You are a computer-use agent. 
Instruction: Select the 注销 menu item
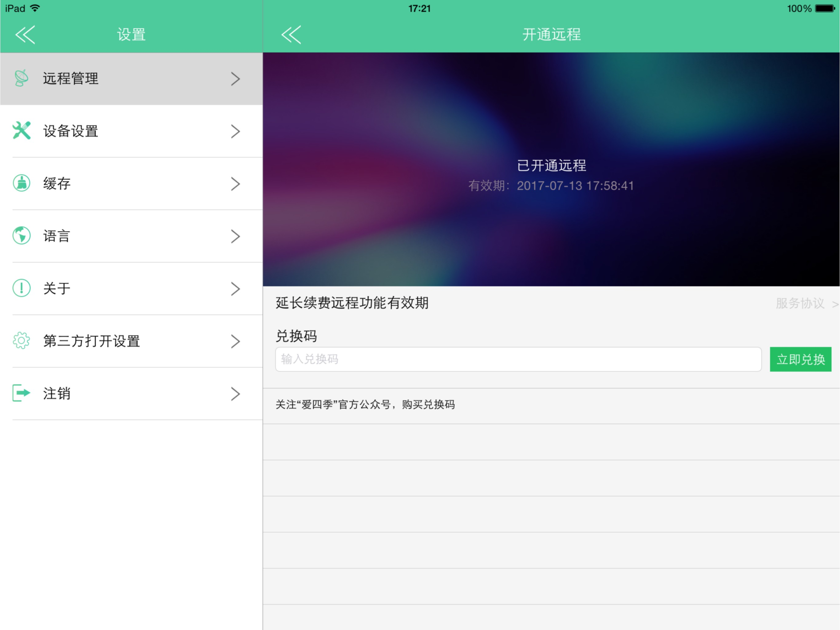[x=131, y=393]
